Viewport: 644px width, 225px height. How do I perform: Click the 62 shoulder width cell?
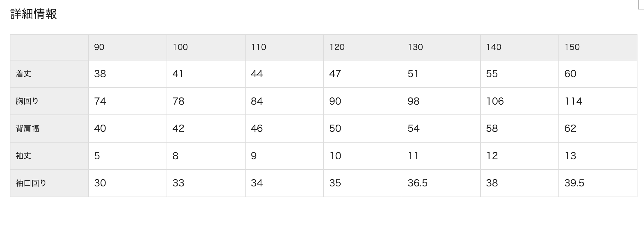tap(598, 129)
